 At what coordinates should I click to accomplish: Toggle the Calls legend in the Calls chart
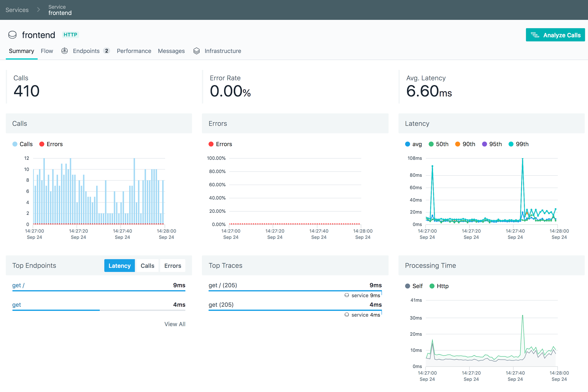coord(22,144)
